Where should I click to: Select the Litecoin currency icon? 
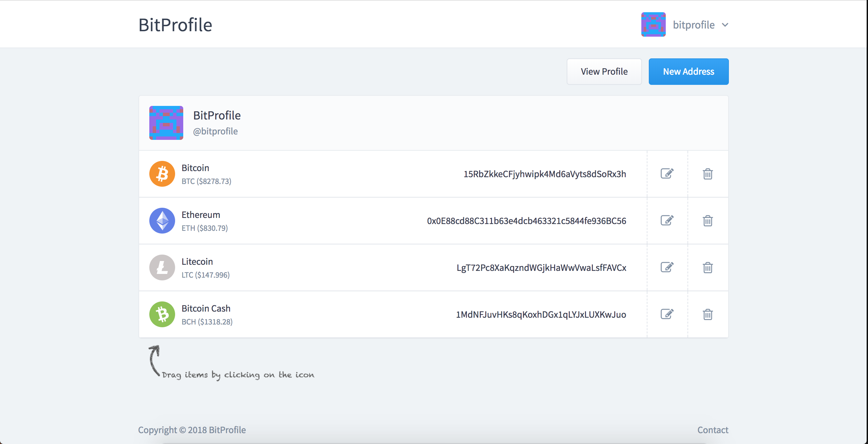tap(163, 267)
